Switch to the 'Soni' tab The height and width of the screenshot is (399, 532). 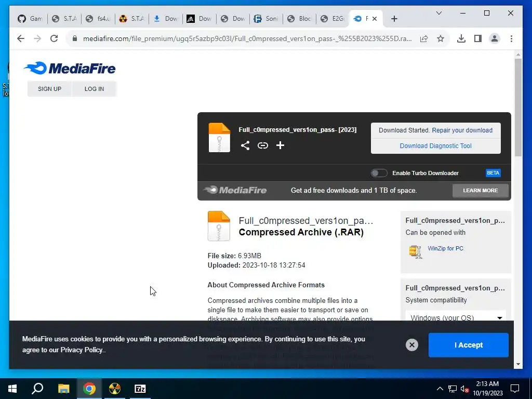click(x=267, y=19)
